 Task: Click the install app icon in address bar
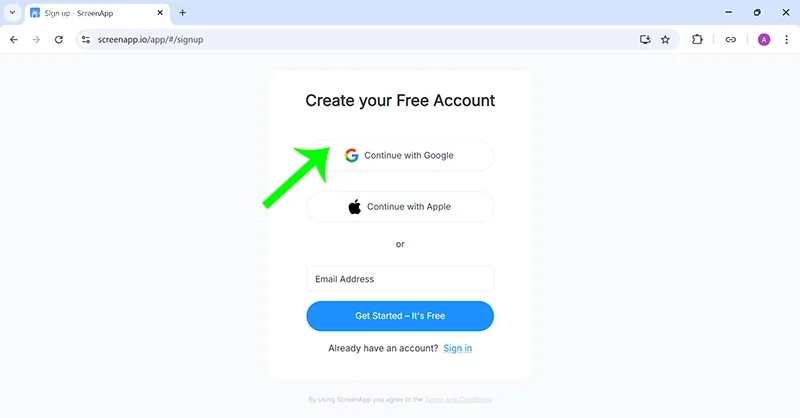point(645,39)
